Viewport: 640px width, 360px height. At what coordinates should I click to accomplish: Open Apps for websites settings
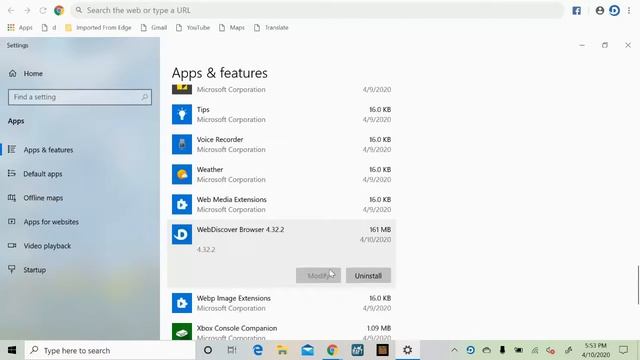tap(51, 222)
